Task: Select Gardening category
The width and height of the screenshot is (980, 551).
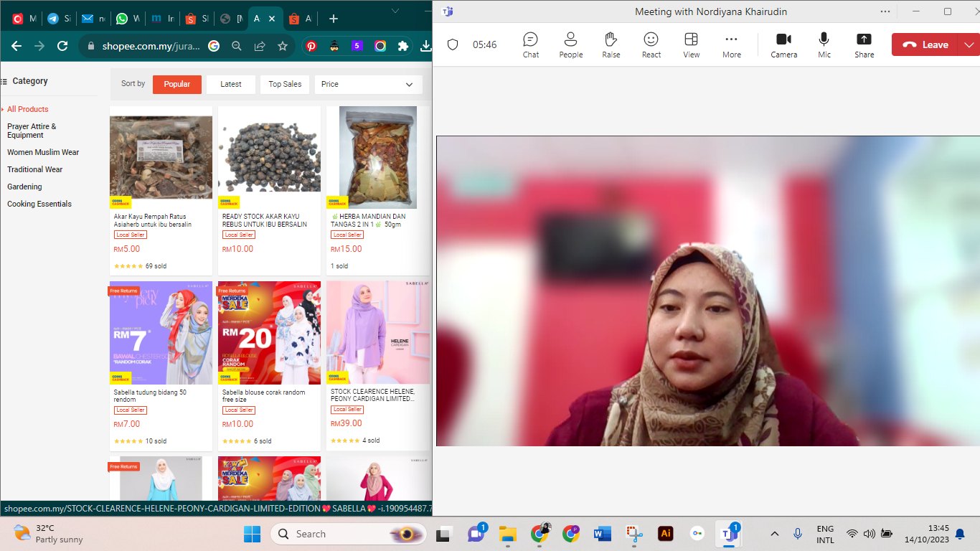Action: (x=24, y=187)
